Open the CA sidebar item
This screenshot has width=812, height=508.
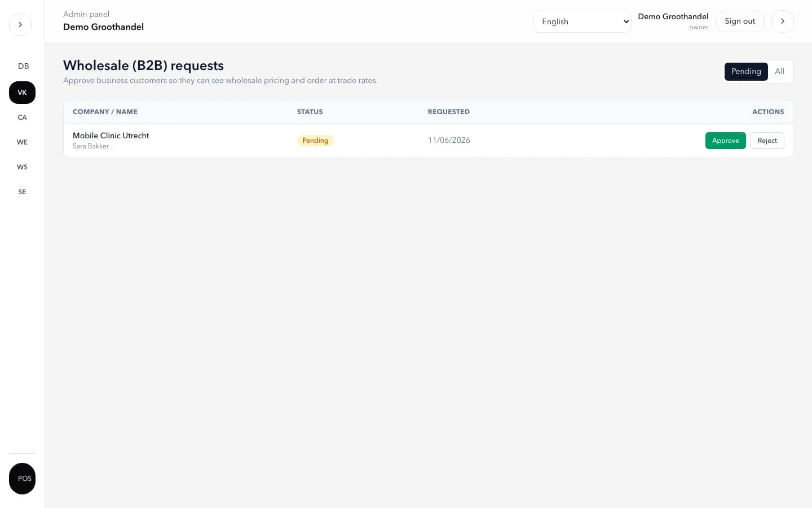point(22,117)
